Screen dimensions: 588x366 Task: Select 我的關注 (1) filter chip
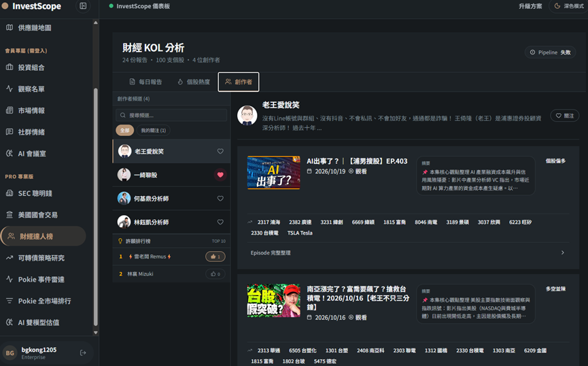154,130
